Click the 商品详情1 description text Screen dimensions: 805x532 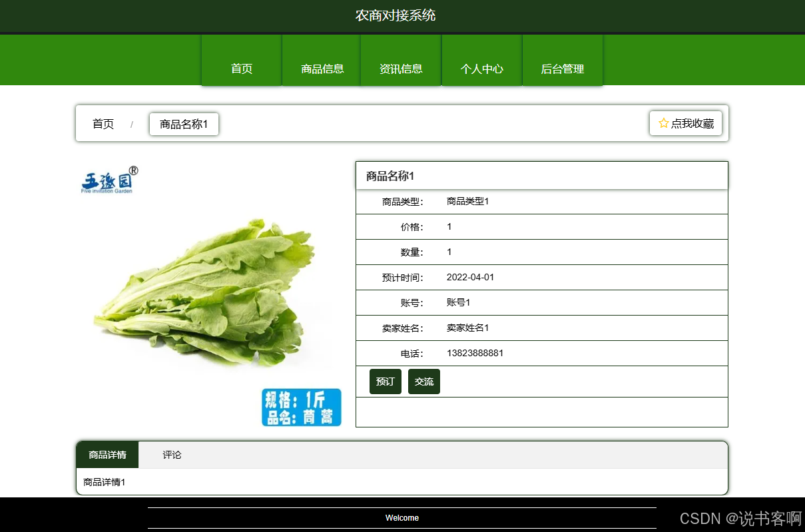[x=104, y=482]
